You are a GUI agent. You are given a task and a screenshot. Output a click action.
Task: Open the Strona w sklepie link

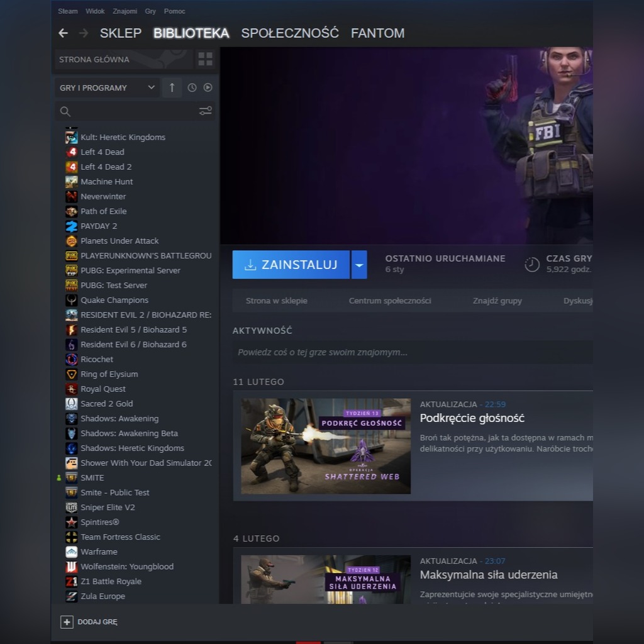click(277, 301)
